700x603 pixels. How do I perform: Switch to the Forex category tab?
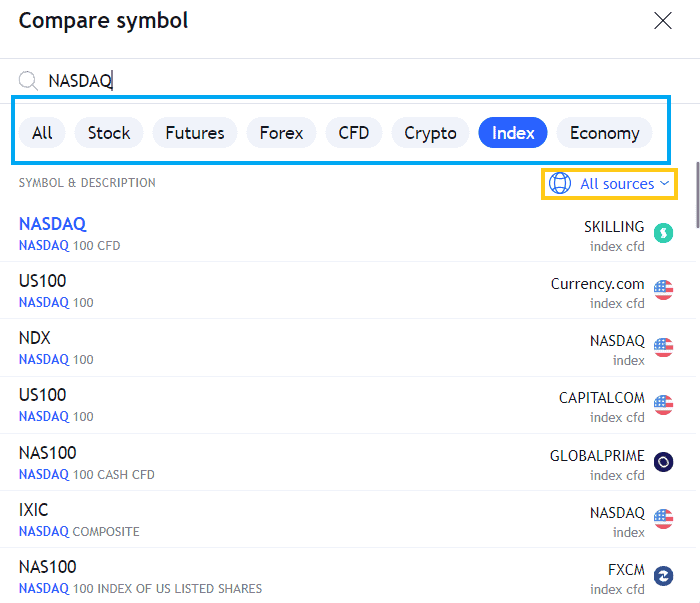281,133
